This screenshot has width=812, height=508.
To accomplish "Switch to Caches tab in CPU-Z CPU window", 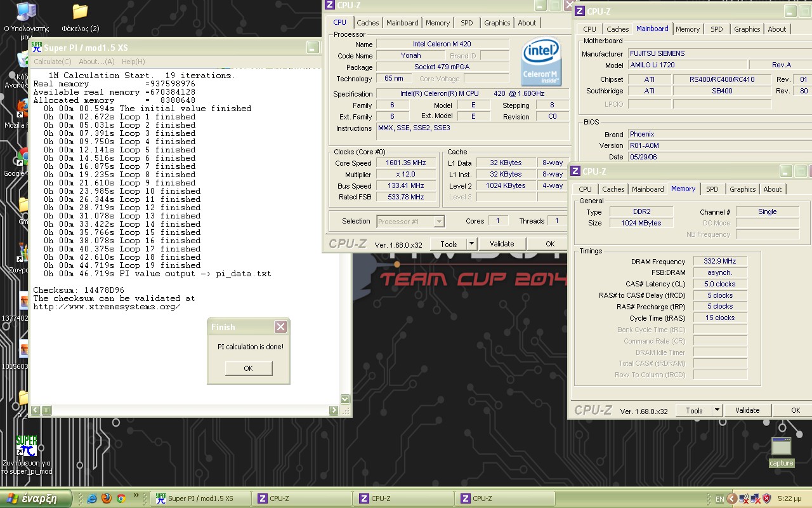I will (368, 23).
